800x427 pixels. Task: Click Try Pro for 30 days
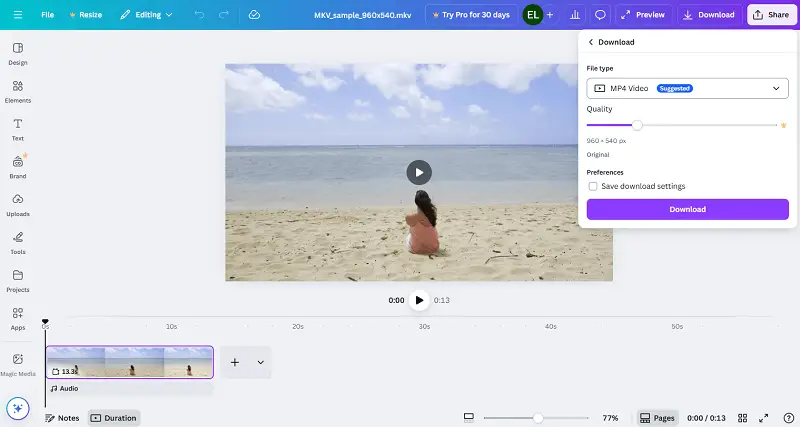coord(471,15)
